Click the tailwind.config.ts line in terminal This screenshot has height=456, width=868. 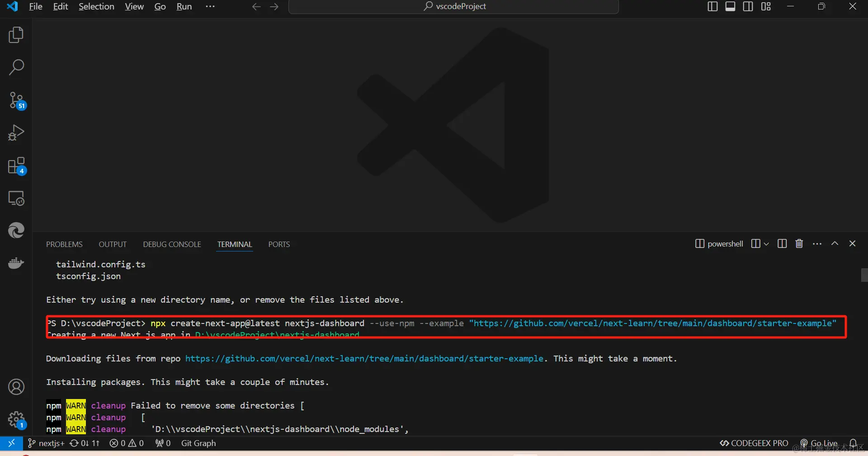(x=101, y=265)
